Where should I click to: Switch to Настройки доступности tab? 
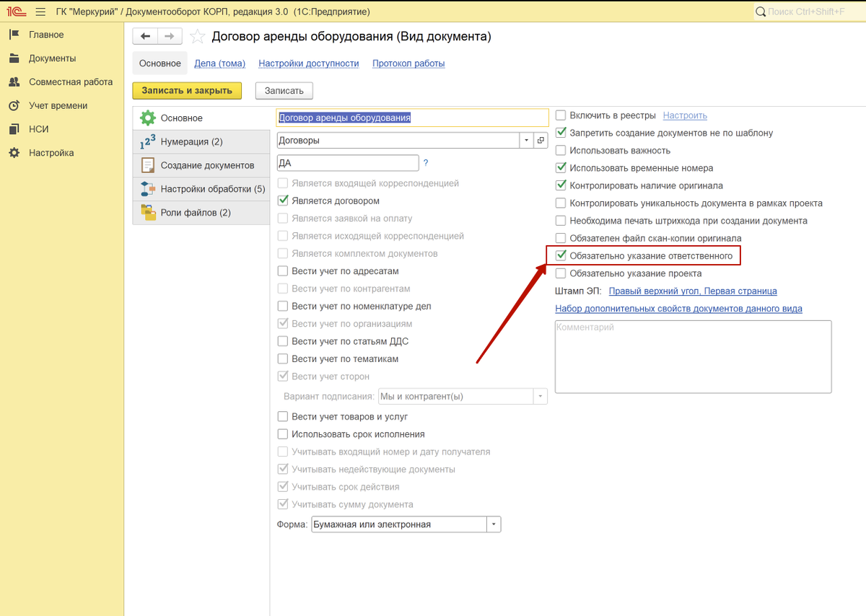coord(308,63)
